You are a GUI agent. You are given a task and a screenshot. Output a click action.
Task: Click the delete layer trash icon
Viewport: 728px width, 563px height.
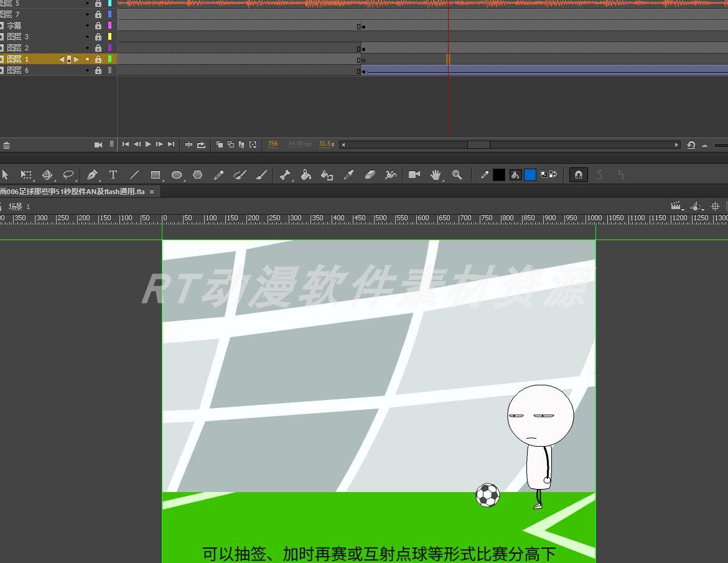[x=6, y=146]
